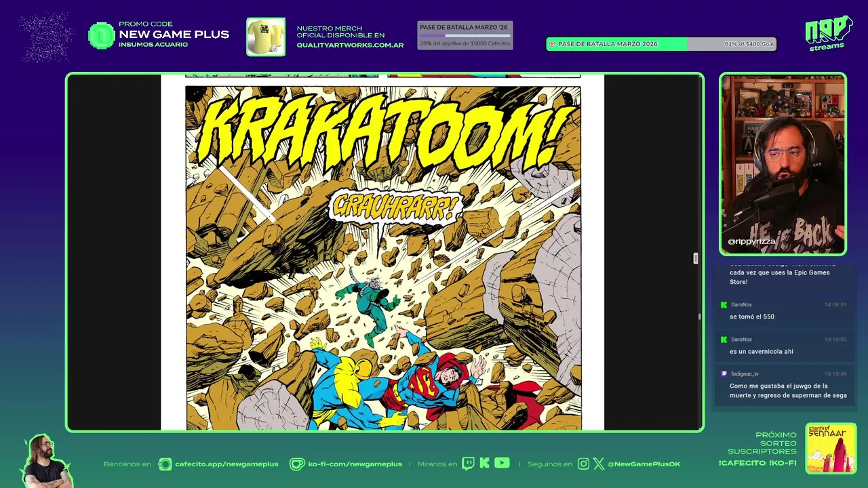Click heart icon on the $400 goal bar
Viewport: 868px width, 488px height.
(x=552, y=44)
